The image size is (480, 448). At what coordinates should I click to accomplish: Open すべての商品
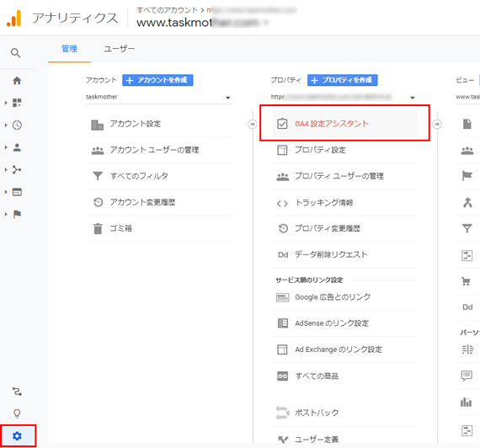pyautogui.click(x=344, y=376)
